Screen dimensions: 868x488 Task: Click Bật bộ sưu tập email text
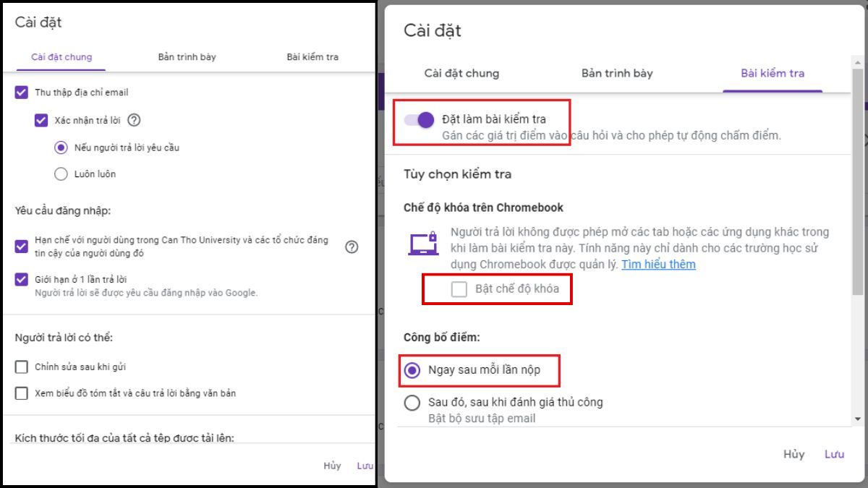[482, 419]
